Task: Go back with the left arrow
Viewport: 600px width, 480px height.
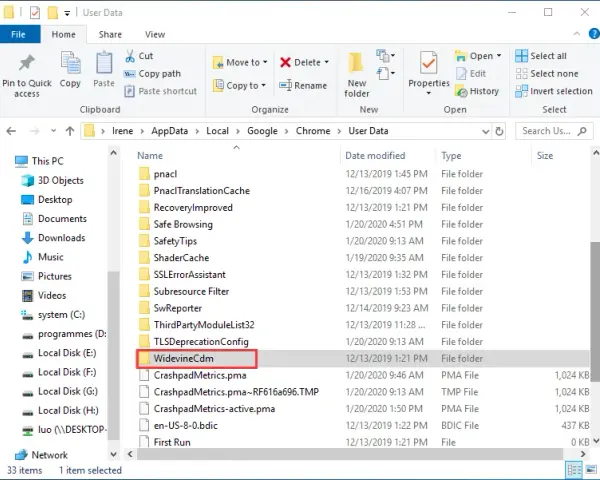Action: (11, 131)
